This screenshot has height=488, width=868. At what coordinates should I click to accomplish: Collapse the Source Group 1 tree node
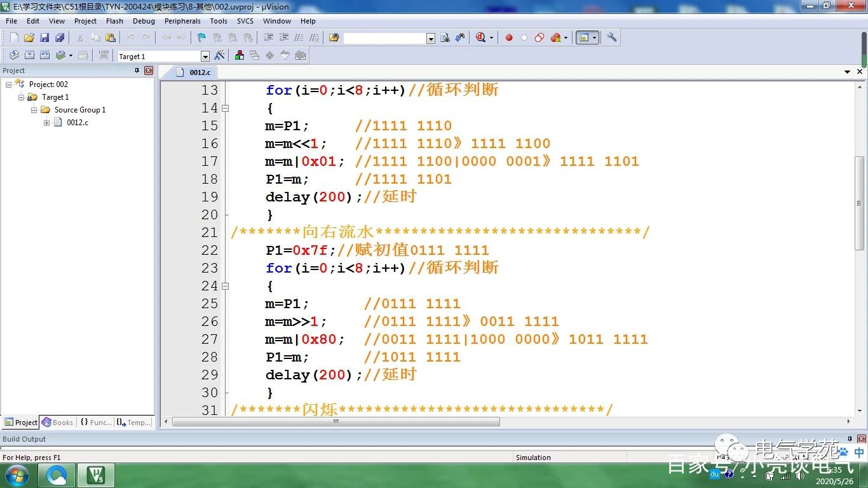pos(34,110)
